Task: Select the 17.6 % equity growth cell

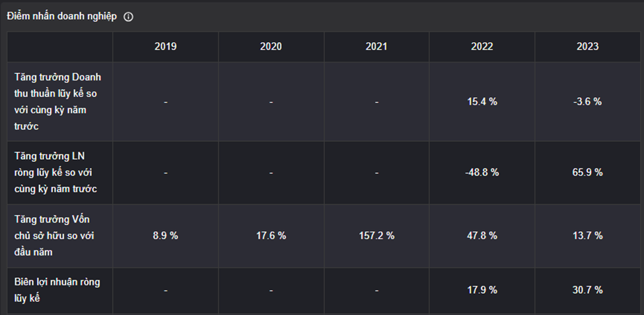Action: click(x=271, y=236)
